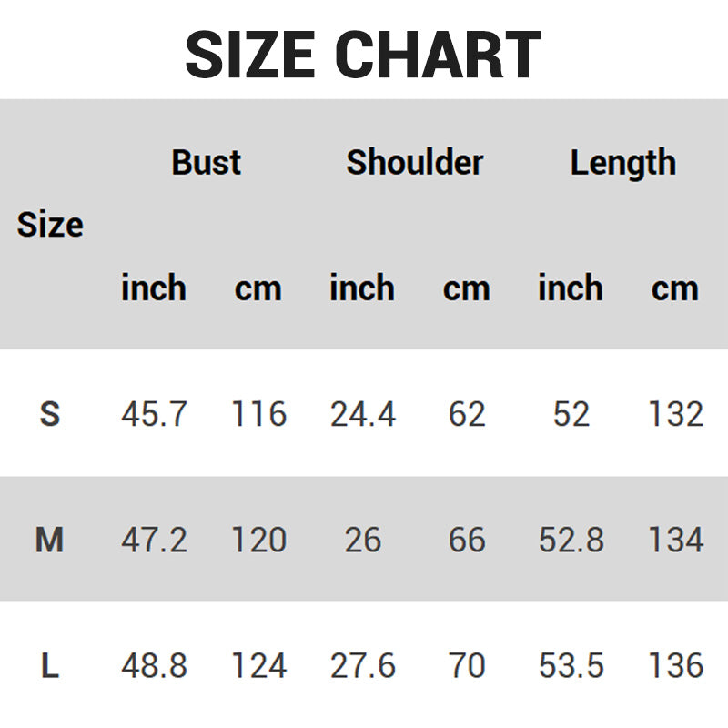The width and height of the screenshot is (728, 728).
Task: Select the 53.5 length inch value
Action: tap(571, 665)
